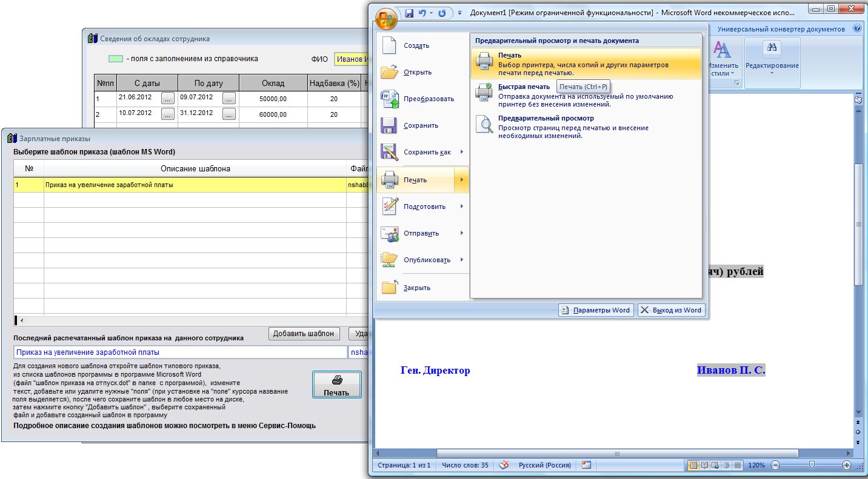Click the Параметры Word button
The image size is (868, 479).
595,310
